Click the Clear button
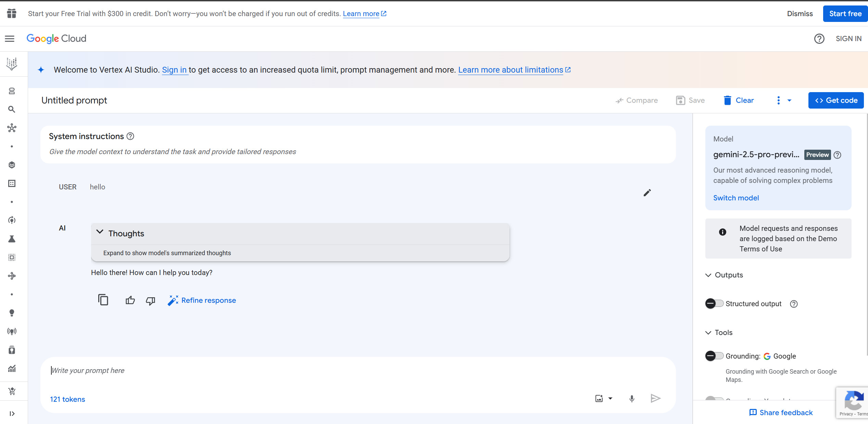Viewport: 868px width, 424px height. [x=739, y=100]
